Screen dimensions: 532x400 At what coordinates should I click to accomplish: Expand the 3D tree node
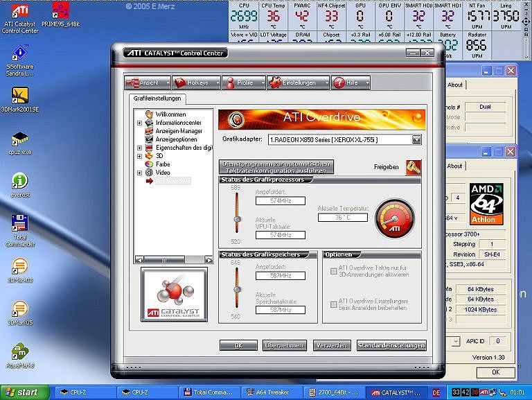point(139,156)
